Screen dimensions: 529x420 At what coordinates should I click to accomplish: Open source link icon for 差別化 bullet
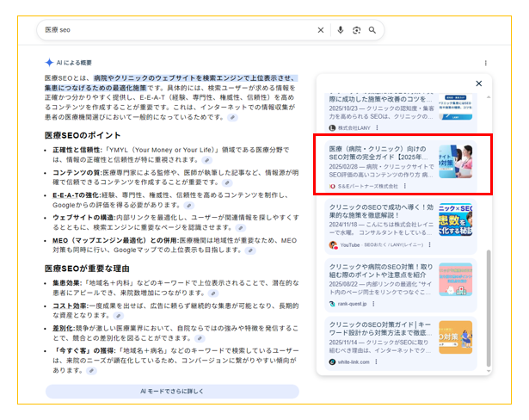200,338
